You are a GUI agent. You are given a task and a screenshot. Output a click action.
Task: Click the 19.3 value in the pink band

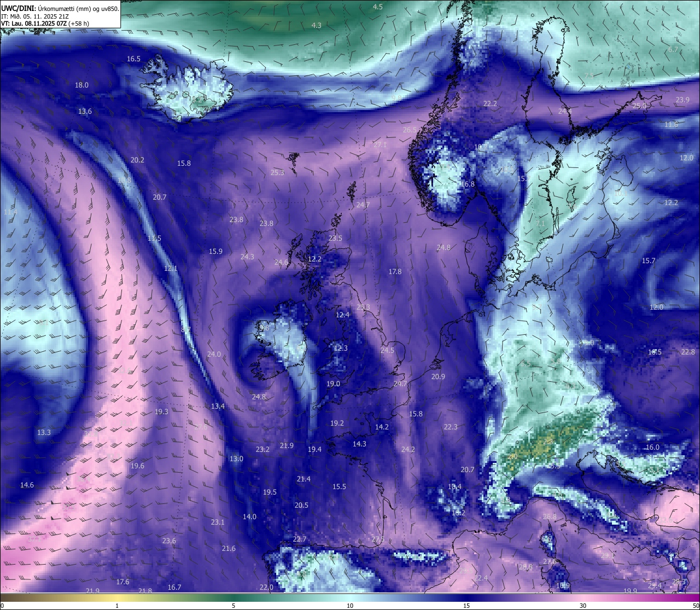click(x=161, y=412)
